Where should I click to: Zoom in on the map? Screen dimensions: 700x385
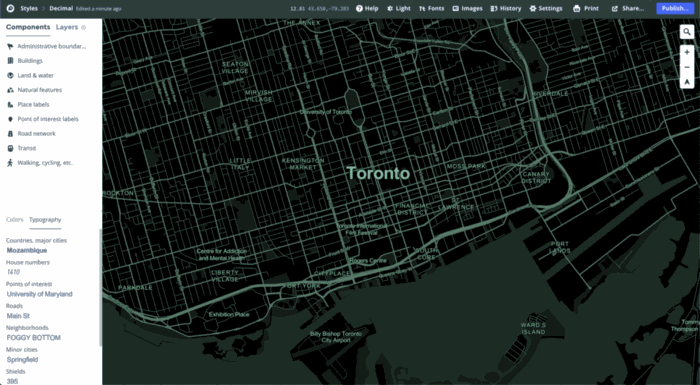point(687,52)
